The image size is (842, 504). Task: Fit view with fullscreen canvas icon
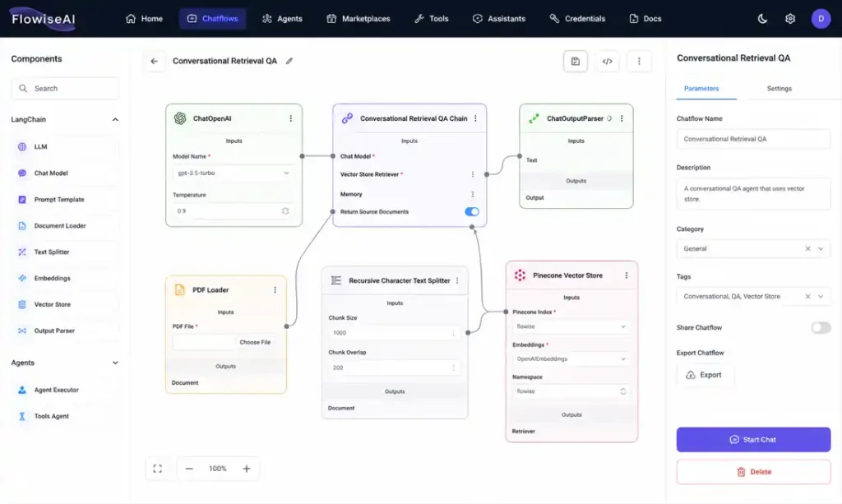[157, 469]
